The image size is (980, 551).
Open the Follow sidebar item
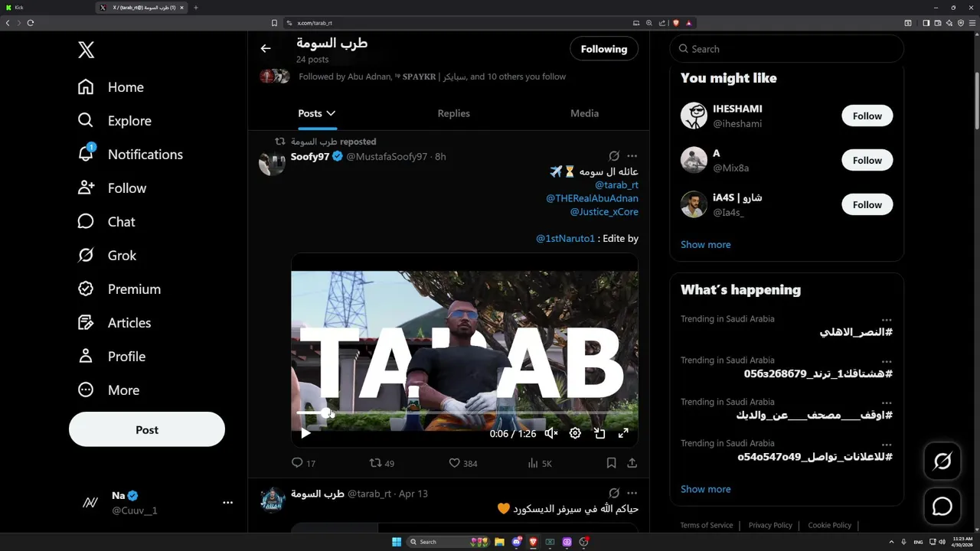(x=112, y=188)
